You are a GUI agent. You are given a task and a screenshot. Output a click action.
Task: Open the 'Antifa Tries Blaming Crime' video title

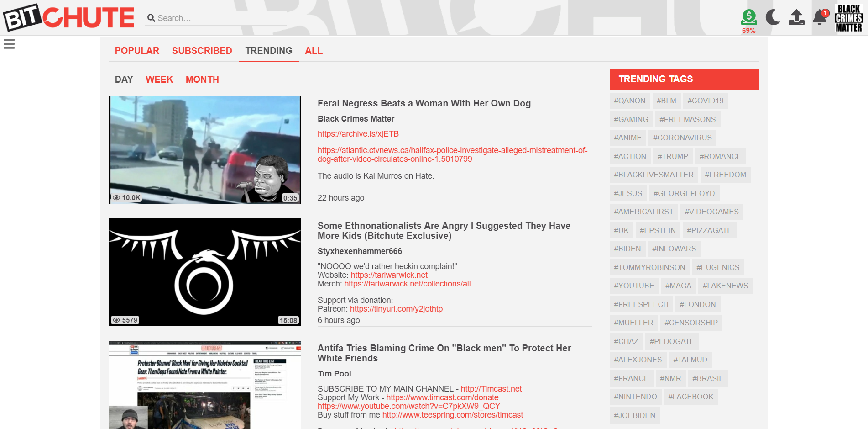point(444,353)
